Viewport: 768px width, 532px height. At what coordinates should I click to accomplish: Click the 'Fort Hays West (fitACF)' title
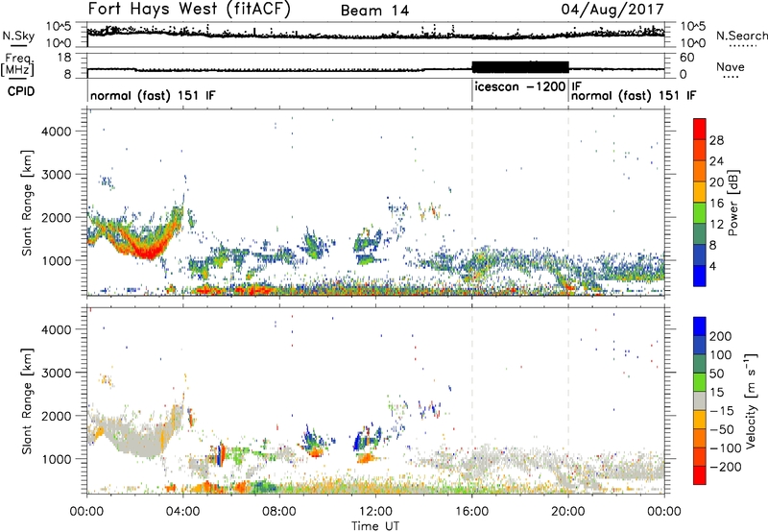pos(189,10)
